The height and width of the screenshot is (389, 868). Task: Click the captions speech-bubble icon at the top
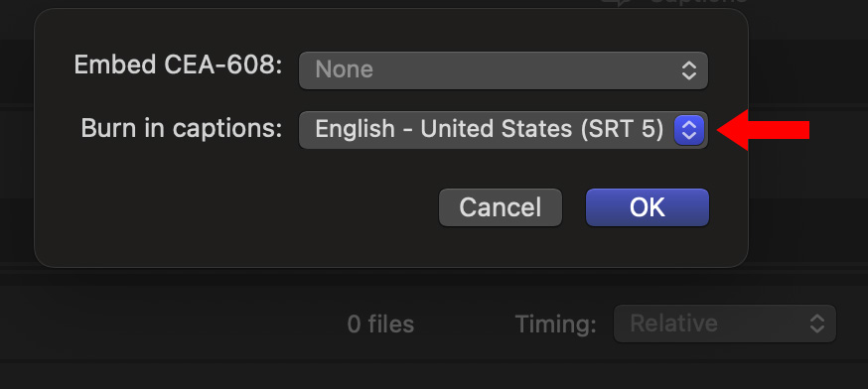pyautogui.click(x=617, y=2)
